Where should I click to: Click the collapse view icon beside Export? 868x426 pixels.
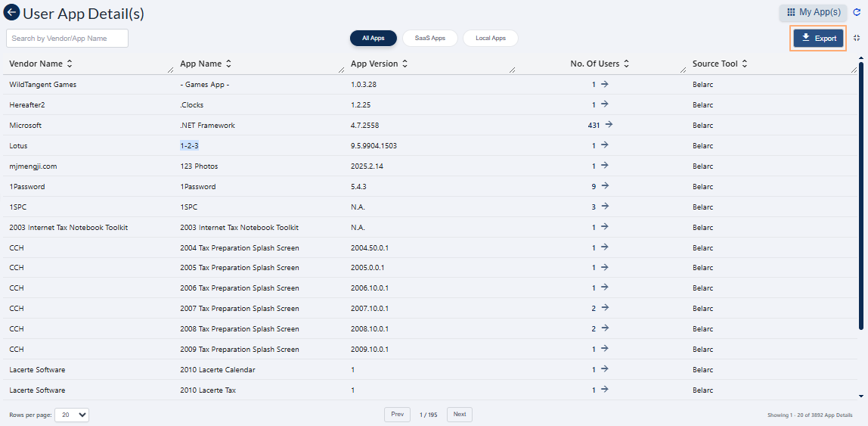[857, 38]
